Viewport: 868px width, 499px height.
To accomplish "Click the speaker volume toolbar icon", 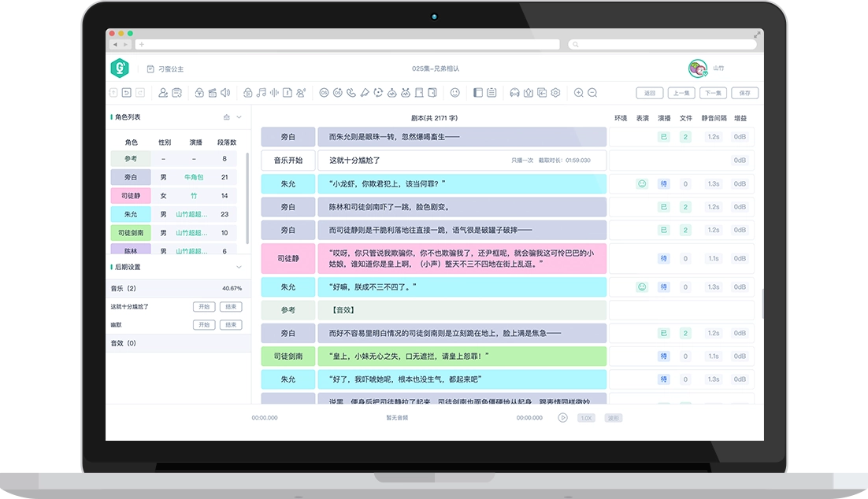I will 225,93.
